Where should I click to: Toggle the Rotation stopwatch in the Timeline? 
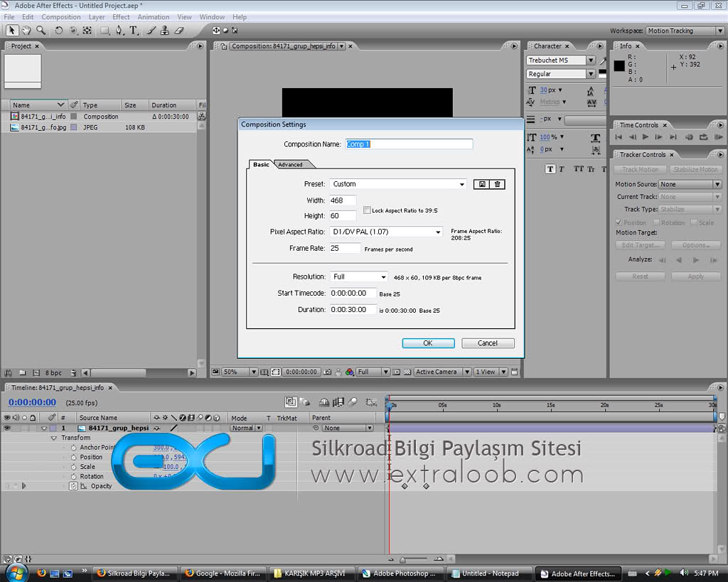click(x=73, y=477)
